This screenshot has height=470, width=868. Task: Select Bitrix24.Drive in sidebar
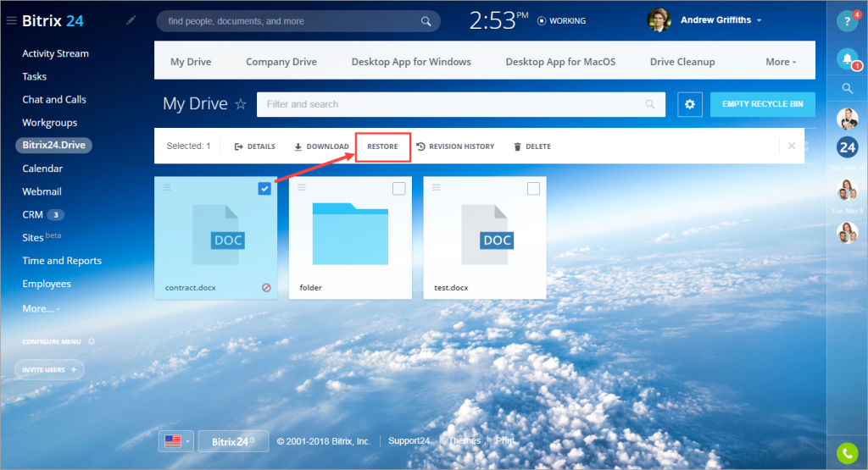tap(53, 145)
